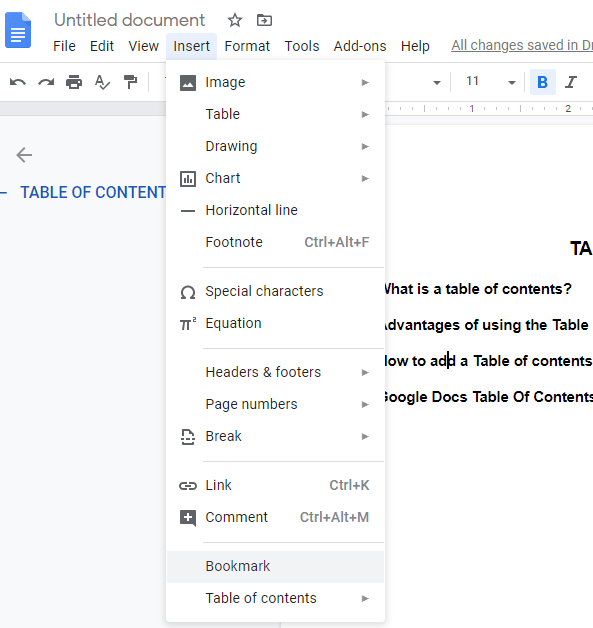This screenshot has width=593, height=628.
Task: Expand the Image submenu
Action: coord(275,82)
